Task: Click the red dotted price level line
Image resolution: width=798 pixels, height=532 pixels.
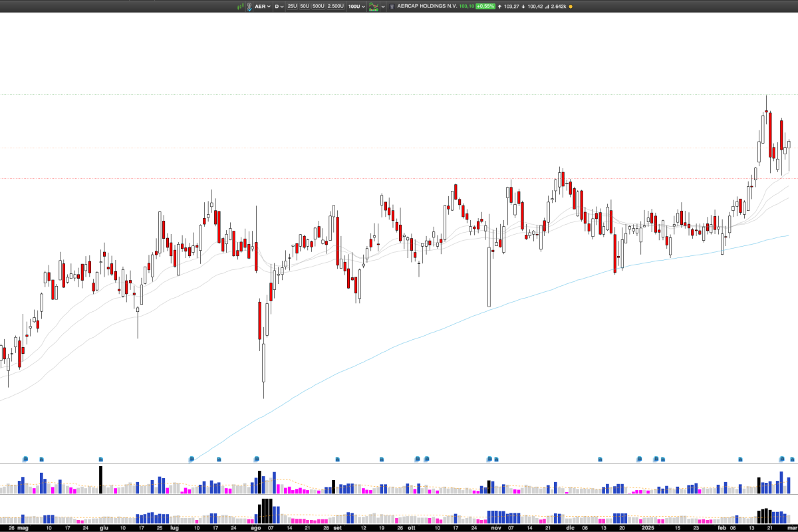Action: 399,178
